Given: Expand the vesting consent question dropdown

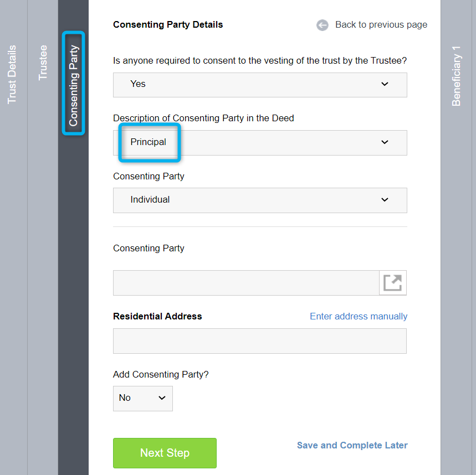Looking at the screenshot, I should point(260,85).
